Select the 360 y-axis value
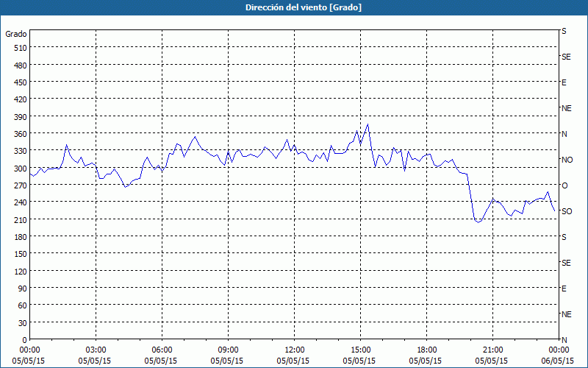This screenshot has width=588, height=368. 21,134
